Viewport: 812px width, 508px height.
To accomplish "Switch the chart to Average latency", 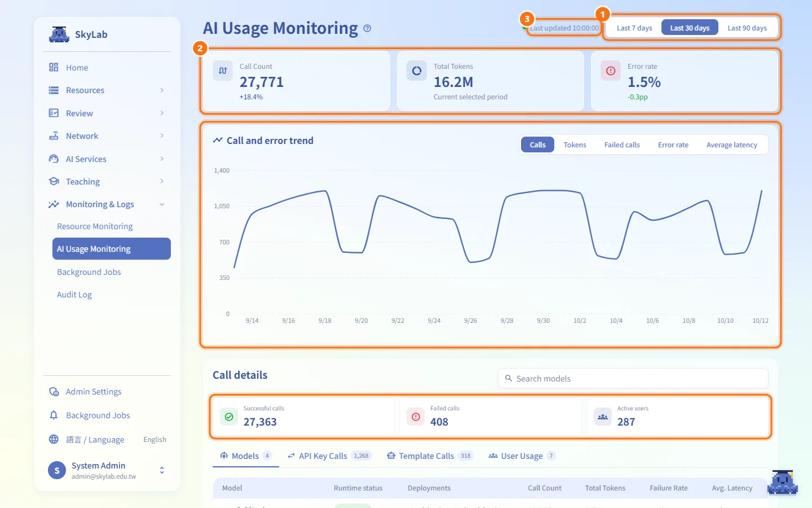I will pyautogui.click(x=731, y=145).
